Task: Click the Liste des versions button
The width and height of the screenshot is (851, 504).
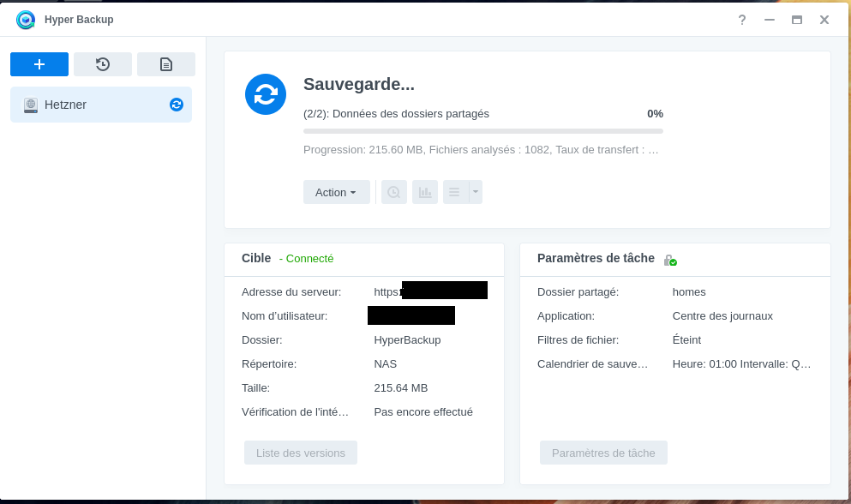Action: click(301, 453)
